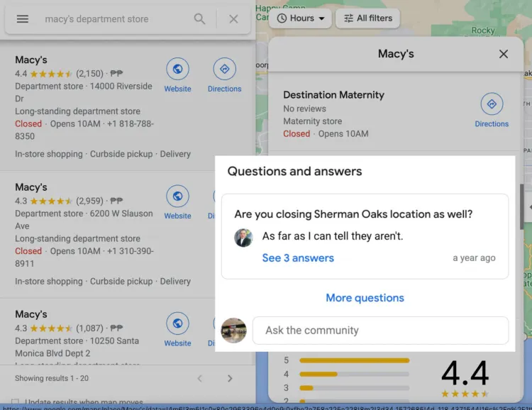Click the magnifier search icon
Viewport: 532px width, 410px height.
199,19
